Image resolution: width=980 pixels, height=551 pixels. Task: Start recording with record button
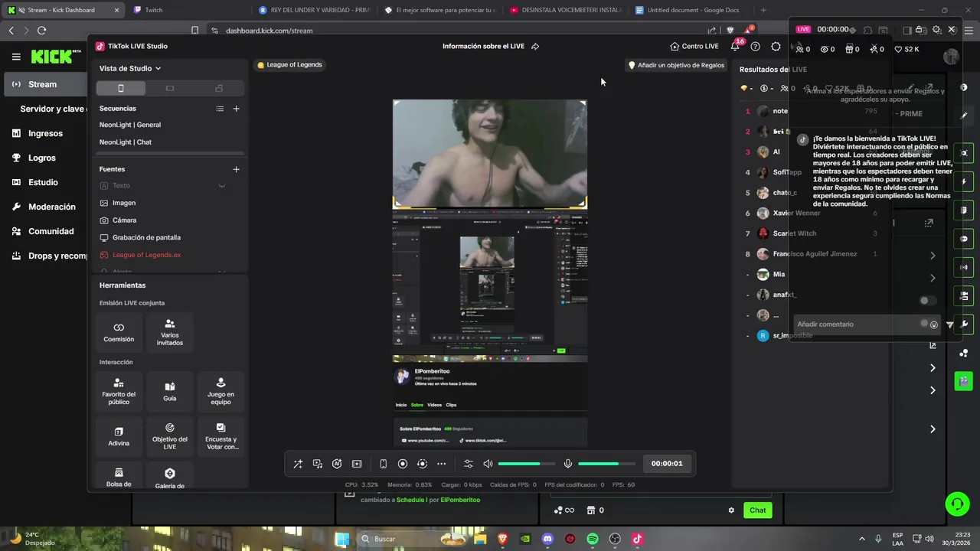click(x=403, y=464)
